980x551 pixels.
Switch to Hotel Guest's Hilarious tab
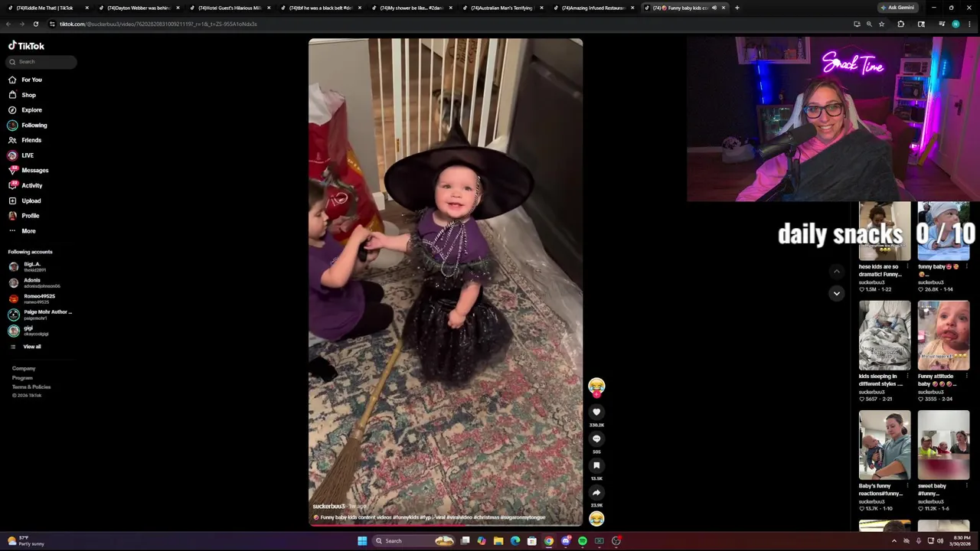click(229, 8)
